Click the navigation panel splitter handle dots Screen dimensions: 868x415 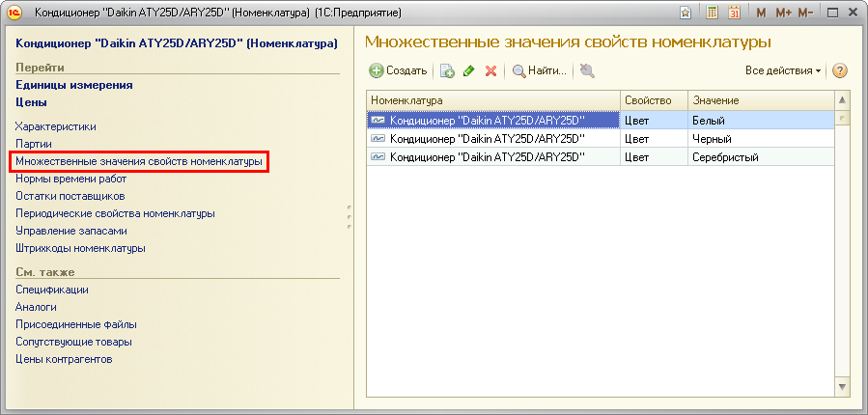[x=350, y=217]
